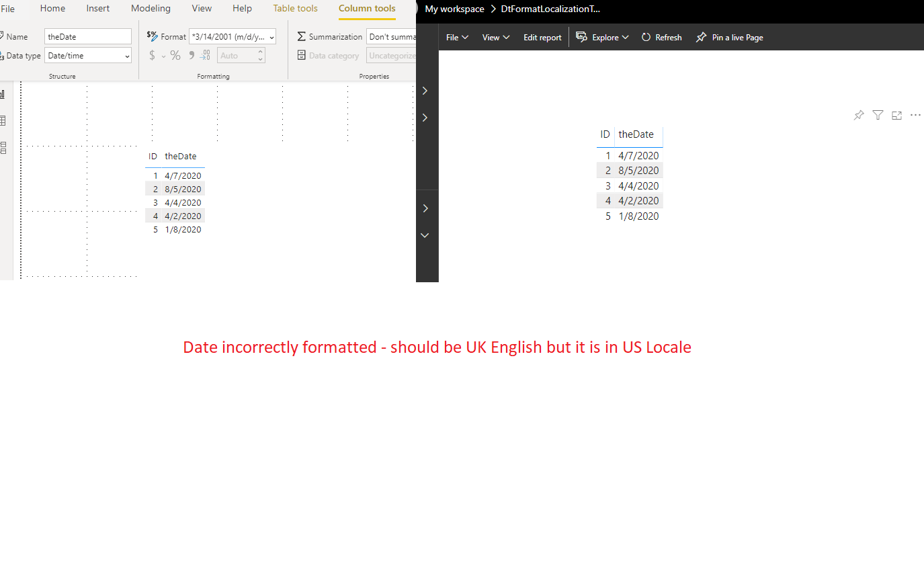Edit the column Name field theDate
This screenshot has width=924, height=588.
pyautogui.click(x=88, y=36)
